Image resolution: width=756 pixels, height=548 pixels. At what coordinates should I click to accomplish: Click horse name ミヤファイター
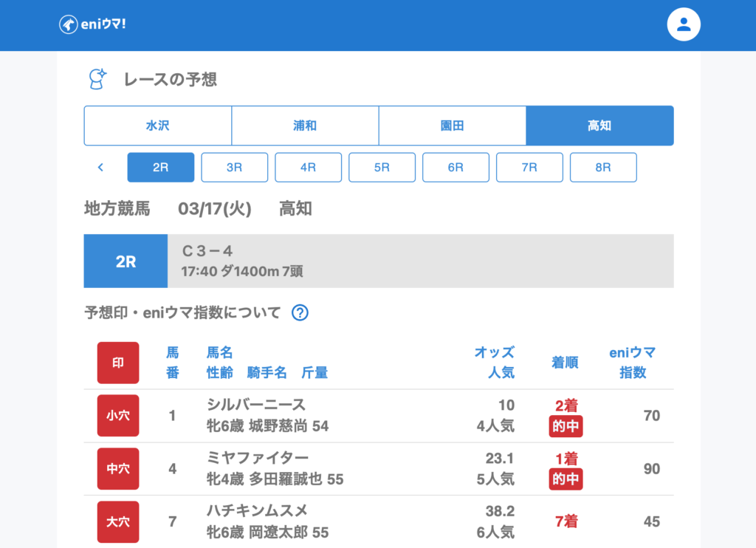pos(258,458)
